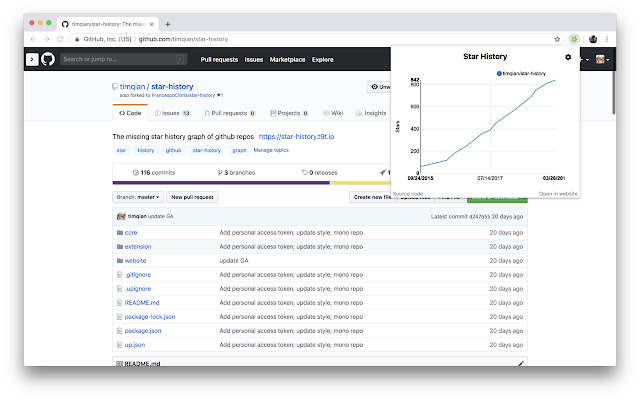This screenshot has width=640, height=400.
Task: Open Star History settings gear
Action: 568,57
